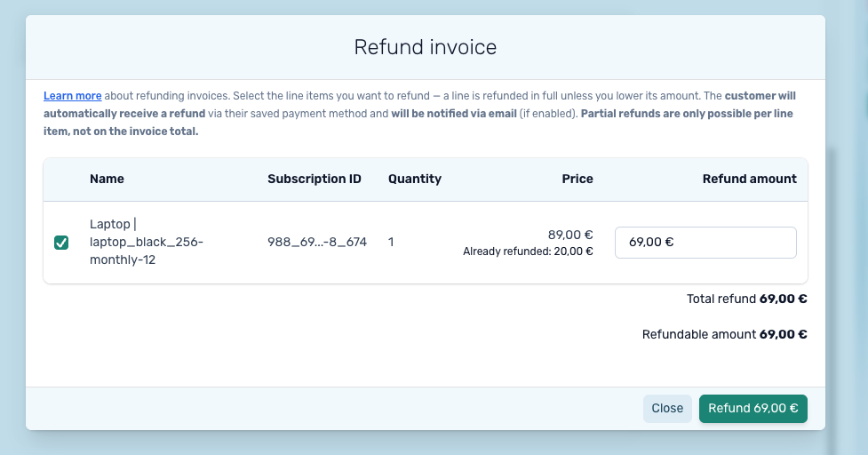Click the subscription ID 988_69...-8_674
The width and height of the screenshot is (868, 455).
317,242
